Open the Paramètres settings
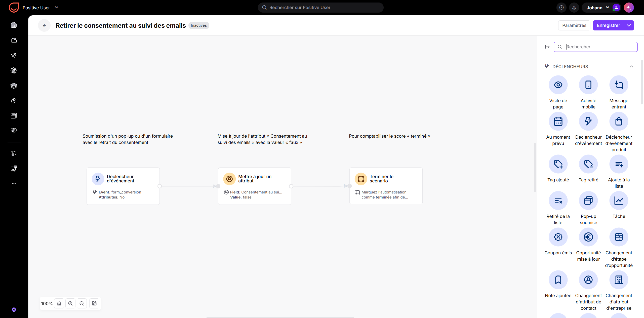This screenshot has height=318, width=644. (574, 25)
